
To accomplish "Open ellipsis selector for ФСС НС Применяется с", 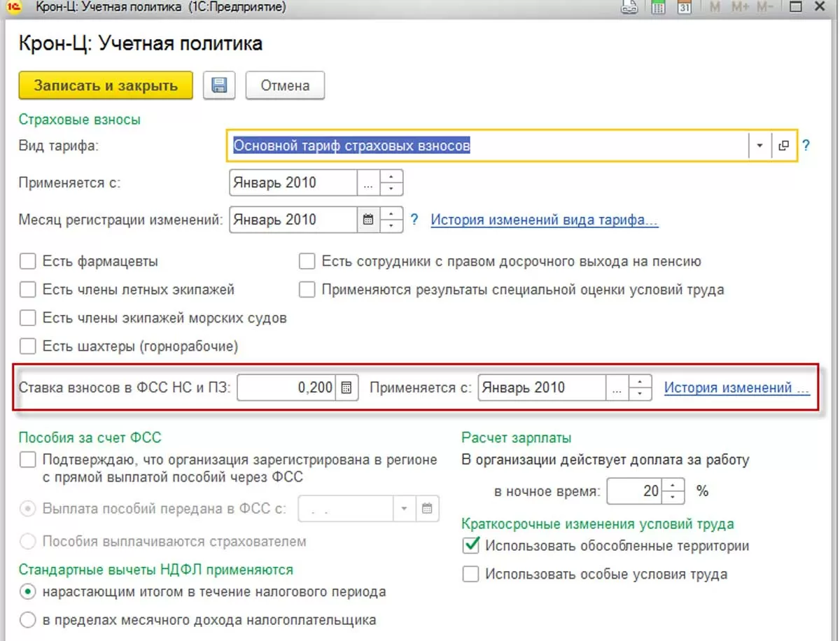I will 617,388.
